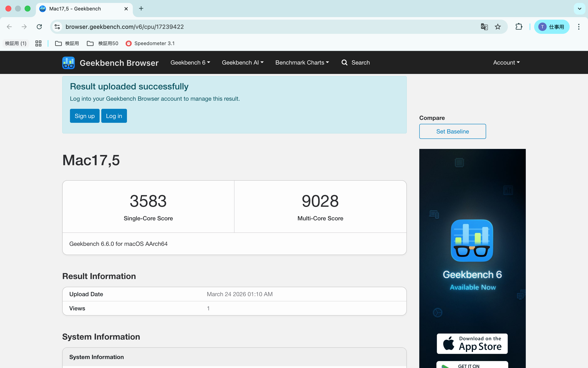Click the Set Baseline button
The image size is (588, 368).
452,131
